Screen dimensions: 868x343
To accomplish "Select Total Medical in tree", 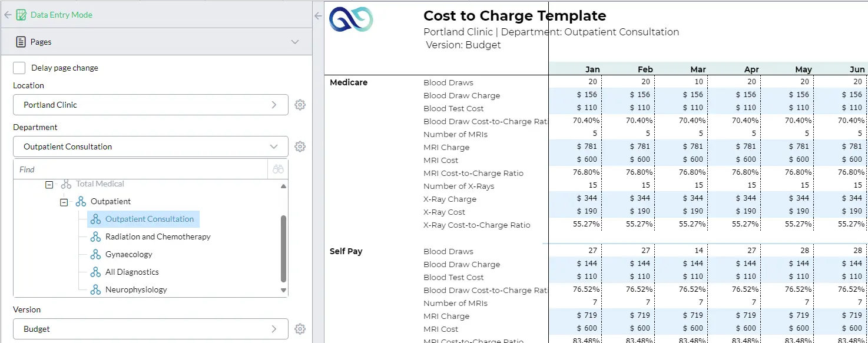I will click(100, 184).
